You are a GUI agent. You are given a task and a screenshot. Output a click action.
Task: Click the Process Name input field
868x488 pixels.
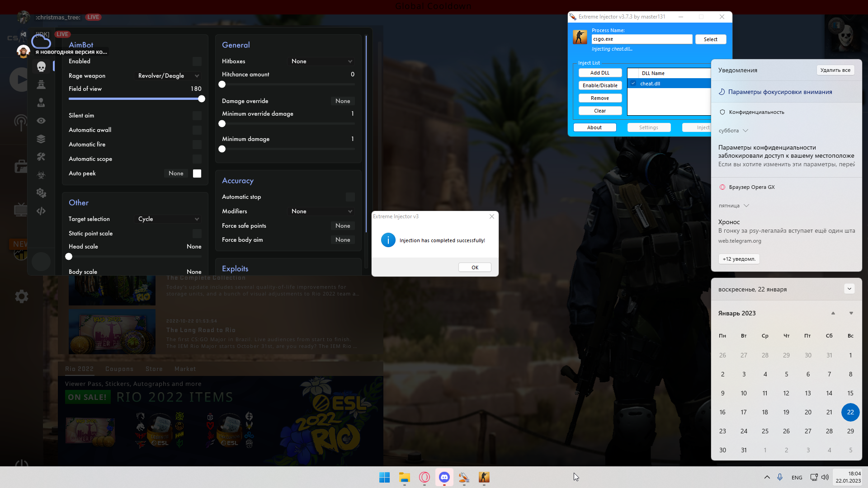pos(642,39)
